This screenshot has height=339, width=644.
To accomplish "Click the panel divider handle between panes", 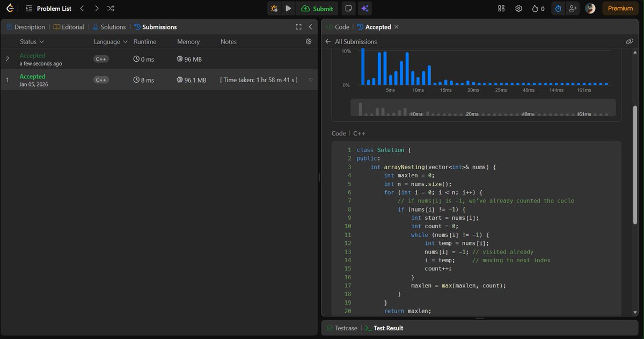I will pyautogui.click(x=319, y=177).
